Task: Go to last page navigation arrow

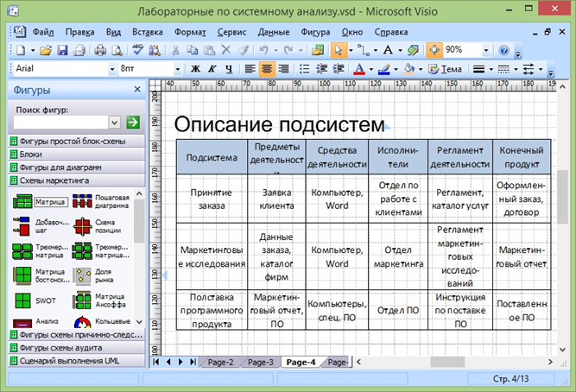Action: click(193, 362)
